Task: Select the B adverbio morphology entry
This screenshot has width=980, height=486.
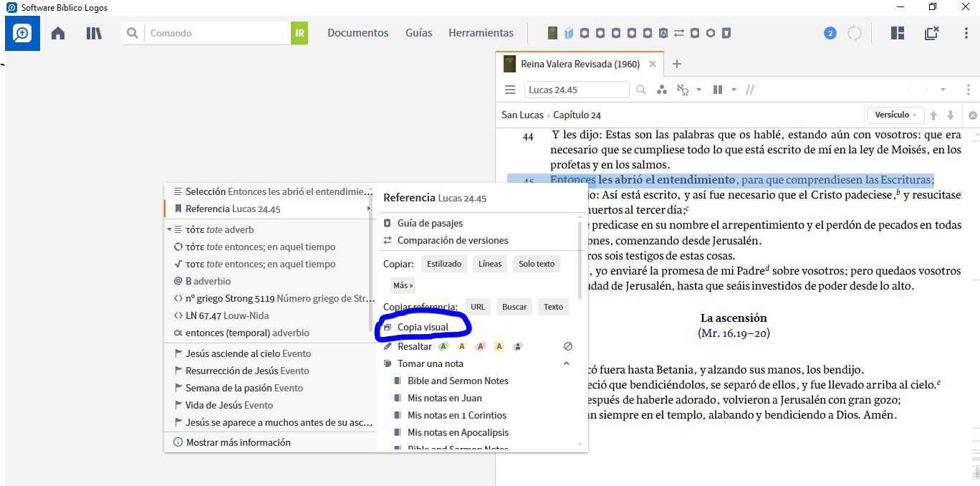Action: pyautogui.click(x=270, y=281)
